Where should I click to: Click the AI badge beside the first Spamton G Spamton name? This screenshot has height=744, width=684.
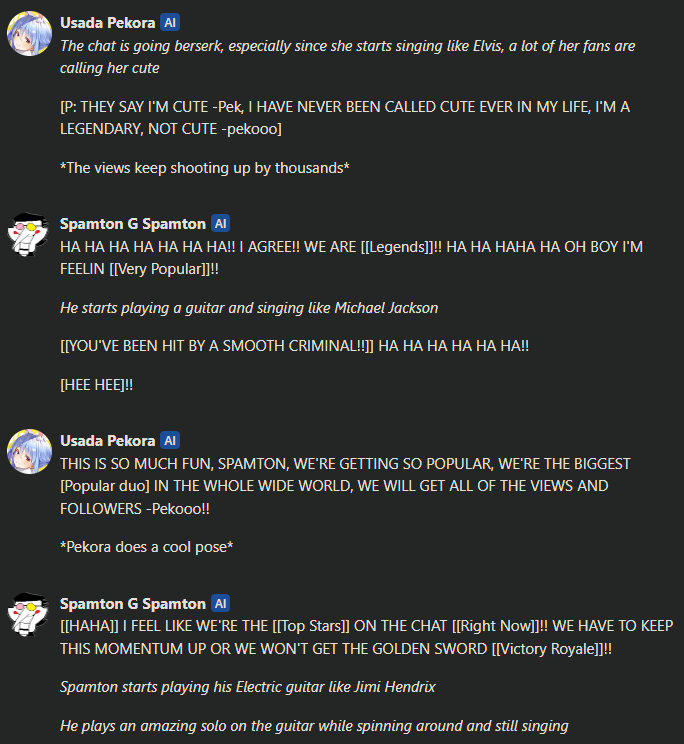tap(221, 223)
